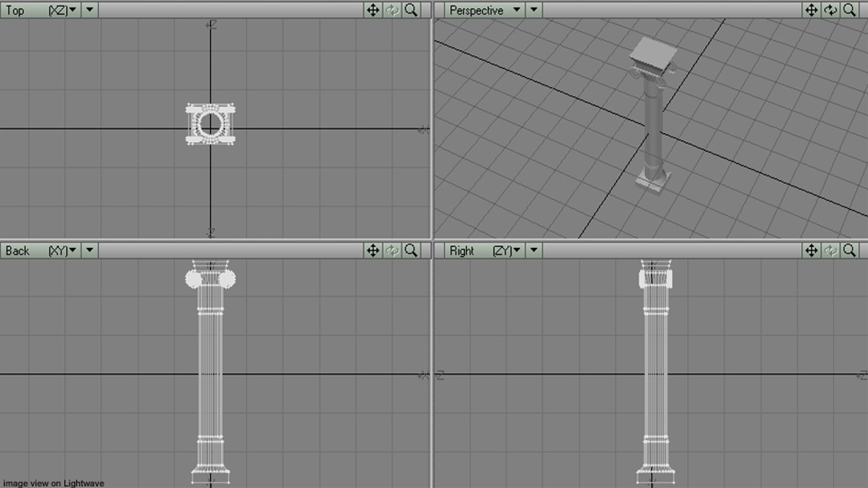Image resolution: width=868 pixels, height=488 pixels.
Task: Click the rotate icon in Right viewport
Action: (830, 250)
